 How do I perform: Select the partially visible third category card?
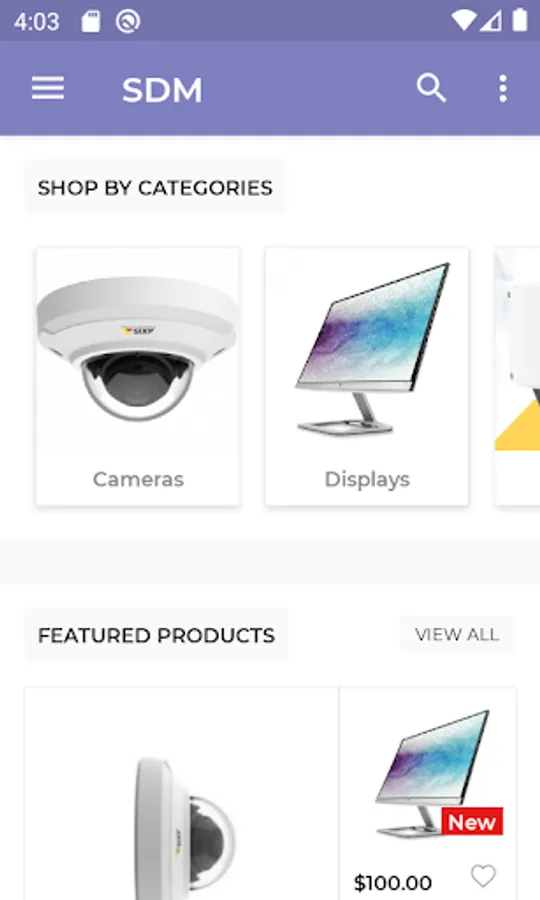click(518, 377)
